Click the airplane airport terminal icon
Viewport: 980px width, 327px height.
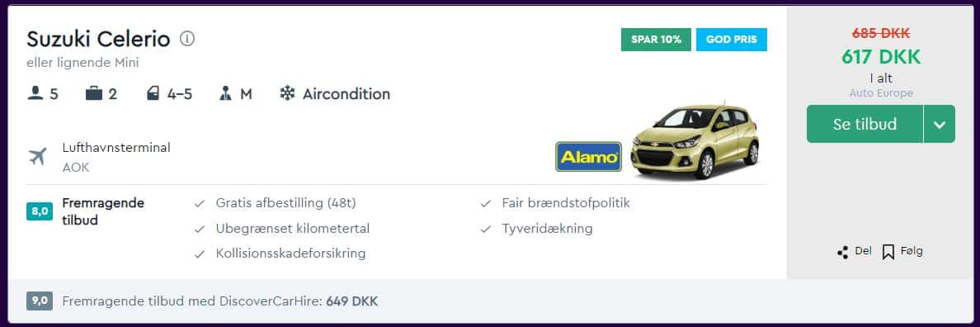coord(37,156)
